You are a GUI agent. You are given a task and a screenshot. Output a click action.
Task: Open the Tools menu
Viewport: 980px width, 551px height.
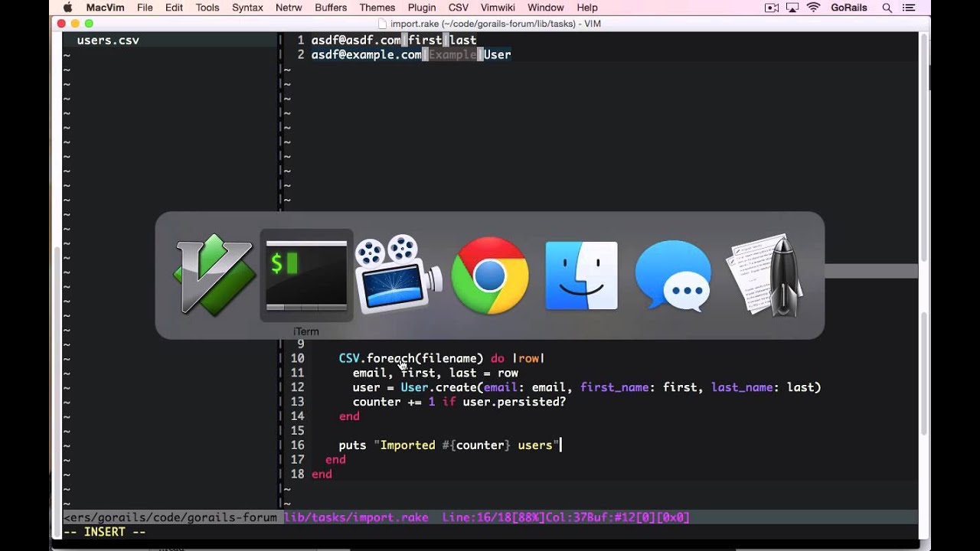(x=207, y=8)
